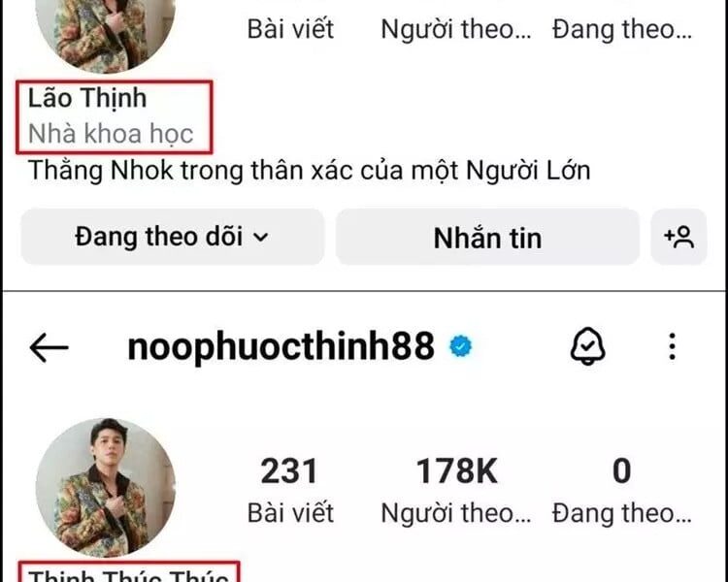Image resolution: width=728 pixels, height=582 pixels.
Task: Click the Nhắn tin button
Action: coord(487,237)
